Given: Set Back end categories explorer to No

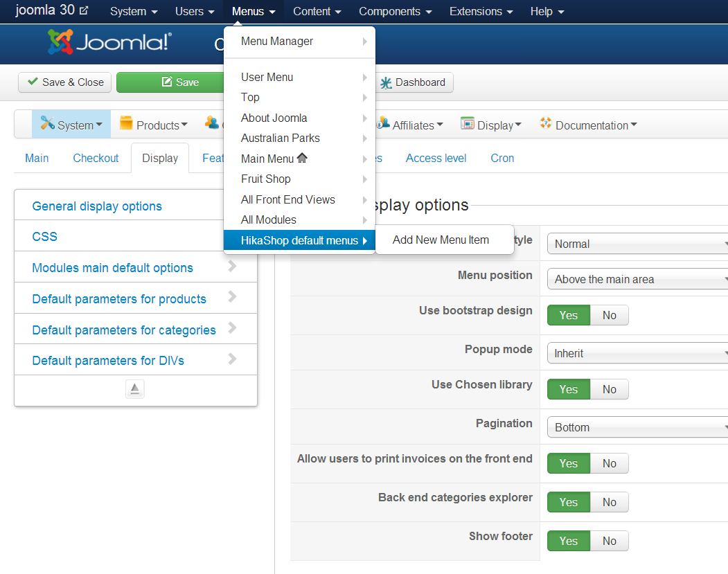Looking at the screenshot, I should click(x=609, y=502).
